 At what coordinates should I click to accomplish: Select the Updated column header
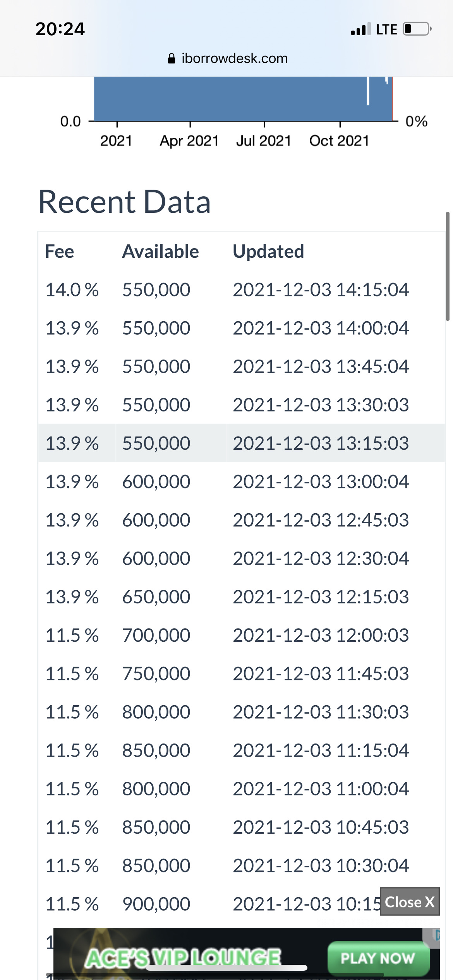(268, 252)
